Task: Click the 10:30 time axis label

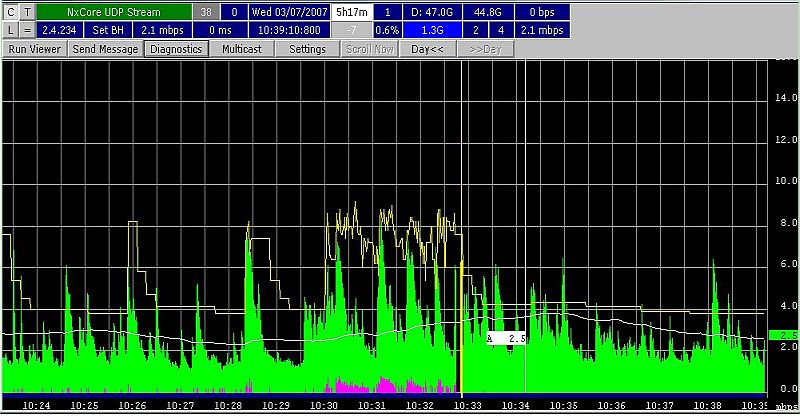Action: (324, 405)
